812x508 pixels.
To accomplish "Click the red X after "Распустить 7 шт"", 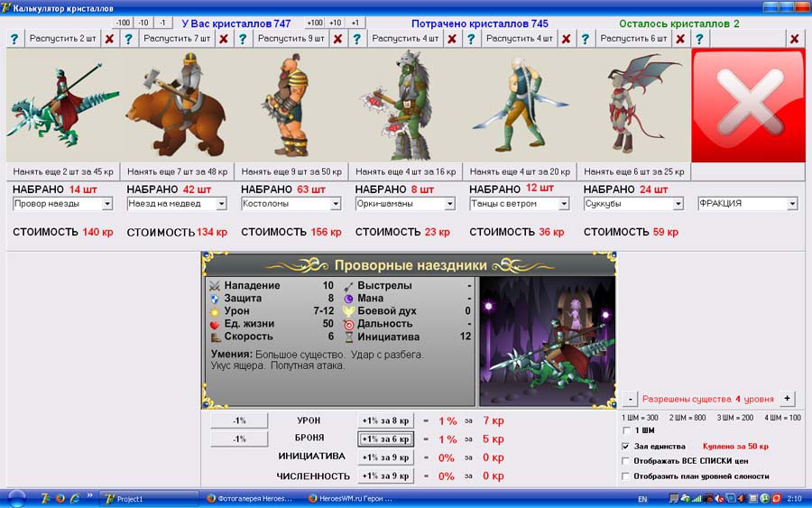I will pyautogui.click(x=224, y=39).
